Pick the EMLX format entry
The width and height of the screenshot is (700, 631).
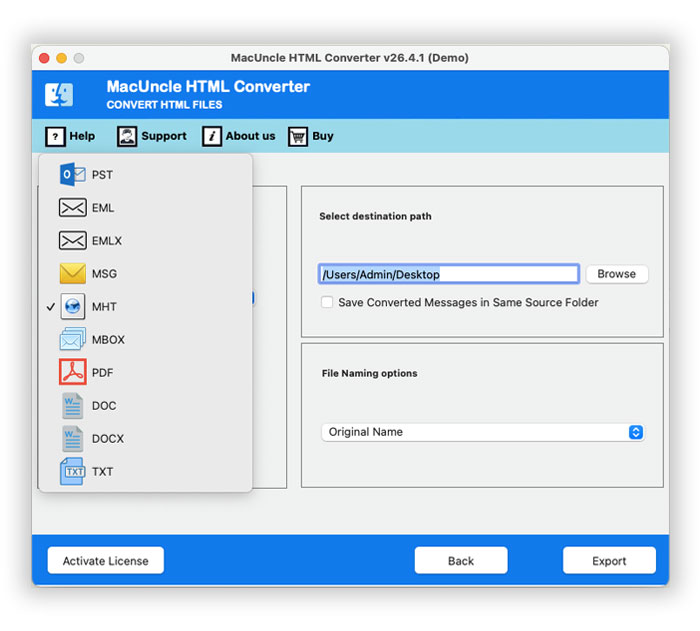[x=145, y=241]
